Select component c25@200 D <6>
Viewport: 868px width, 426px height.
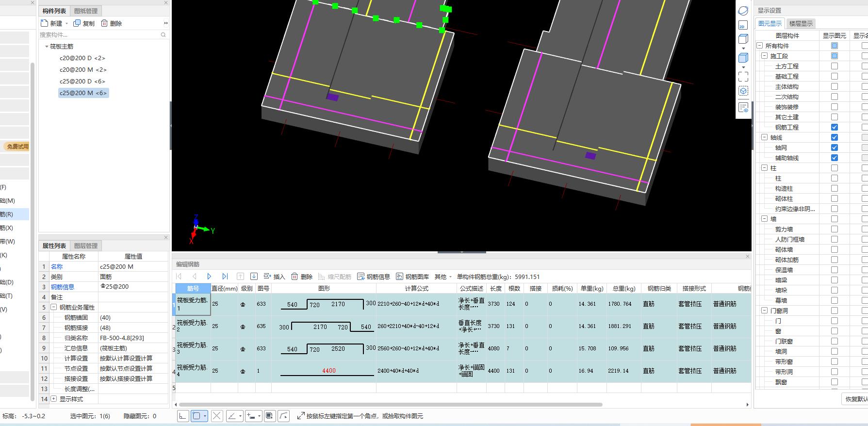[x=82, y=81]
